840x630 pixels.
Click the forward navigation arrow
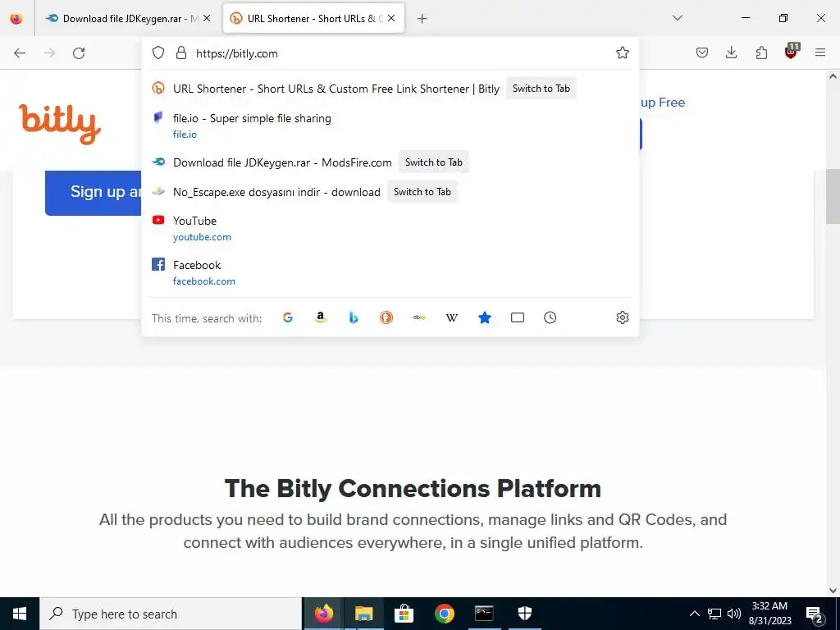pyautogui.click(x=49, y=53)
